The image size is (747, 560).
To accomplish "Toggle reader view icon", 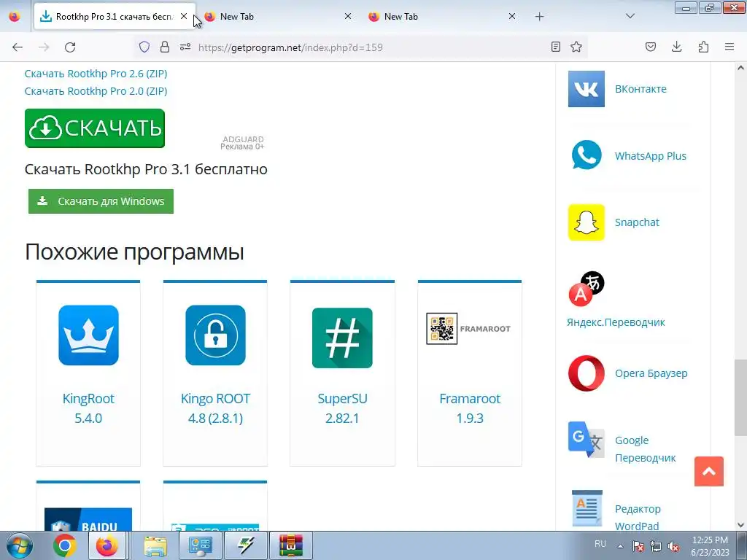I will tap(555, 47).
